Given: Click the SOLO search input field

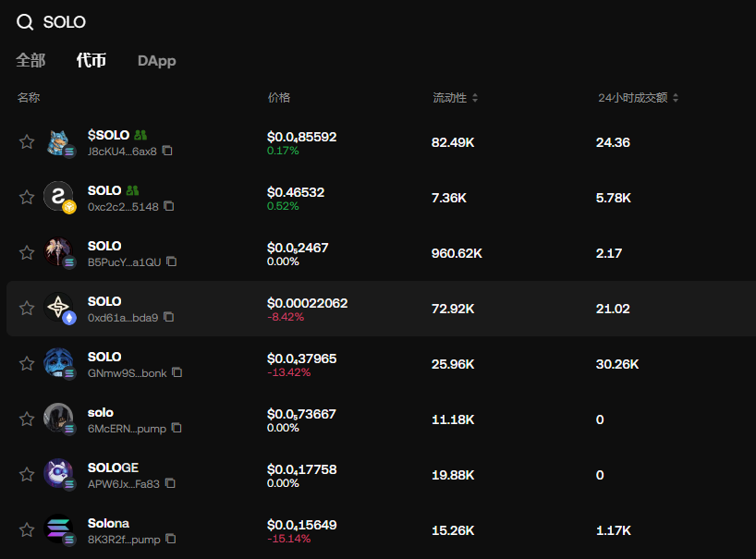Looking at the screenshot, I should coord(277,22).
